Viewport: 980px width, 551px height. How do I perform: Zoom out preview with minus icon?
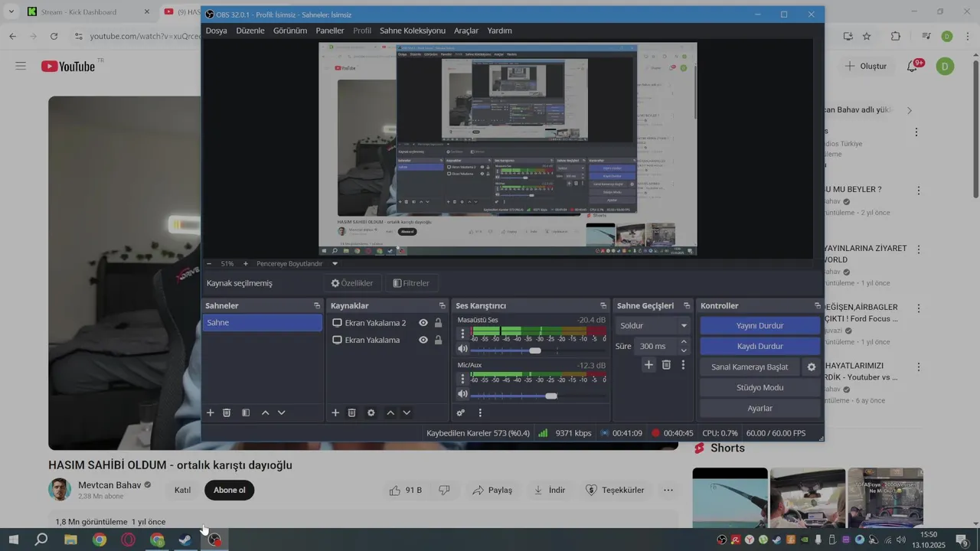(x=209, y=263)
